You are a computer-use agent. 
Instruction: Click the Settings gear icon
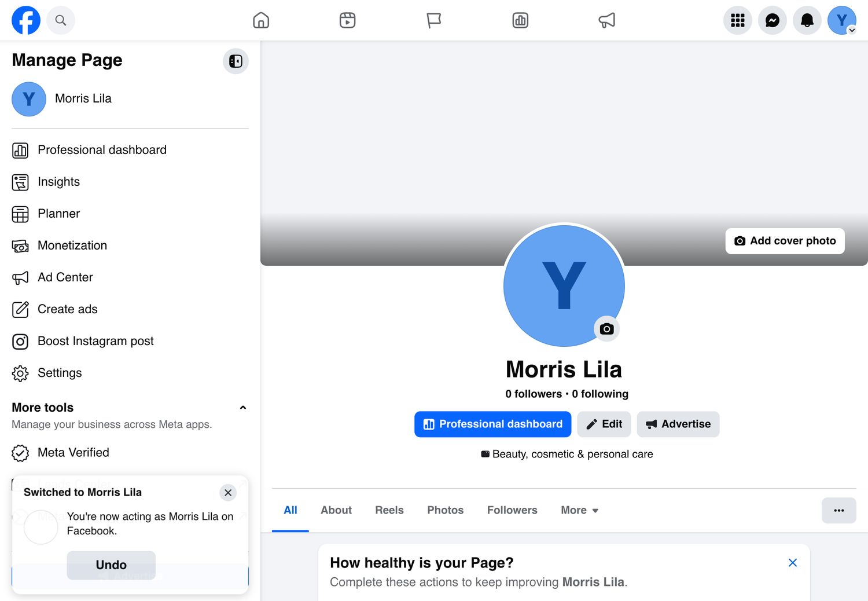pyautogui.click(x=20, y=373)
